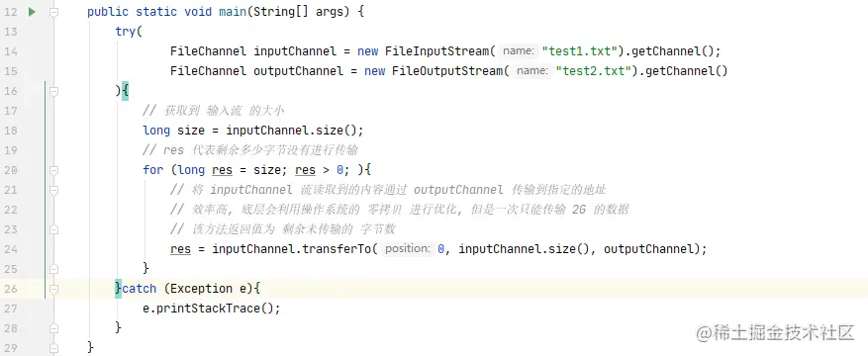Click fold end marker on line 29

point(53,348)
